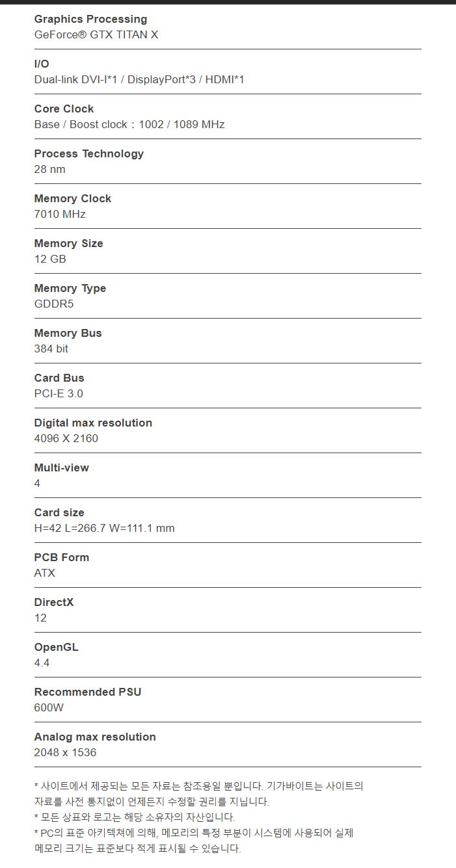The image size is (456, 868).
Task: Click the 7010 MHz memory clock value
Action: coord(60,215)
